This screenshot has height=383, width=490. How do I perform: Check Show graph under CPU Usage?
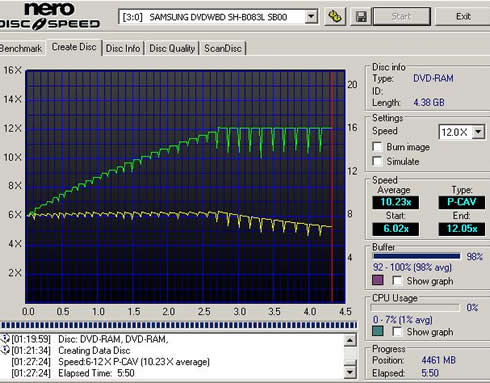pyautogui.click(x=397, y=332)
